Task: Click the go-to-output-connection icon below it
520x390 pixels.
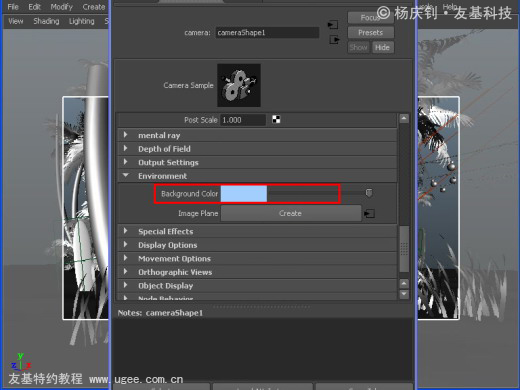Action: (x=334, y=40)
